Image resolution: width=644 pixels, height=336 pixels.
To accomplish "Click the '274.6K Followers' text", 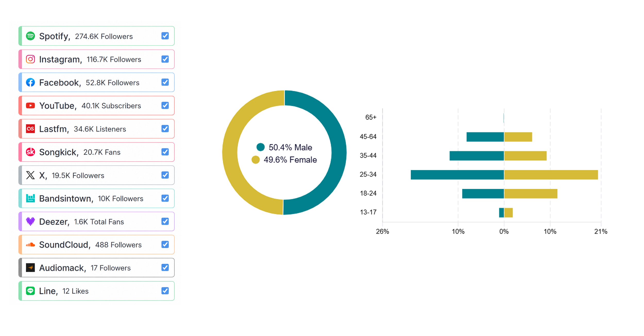I will pyautogui.click(x=104, y=36).
